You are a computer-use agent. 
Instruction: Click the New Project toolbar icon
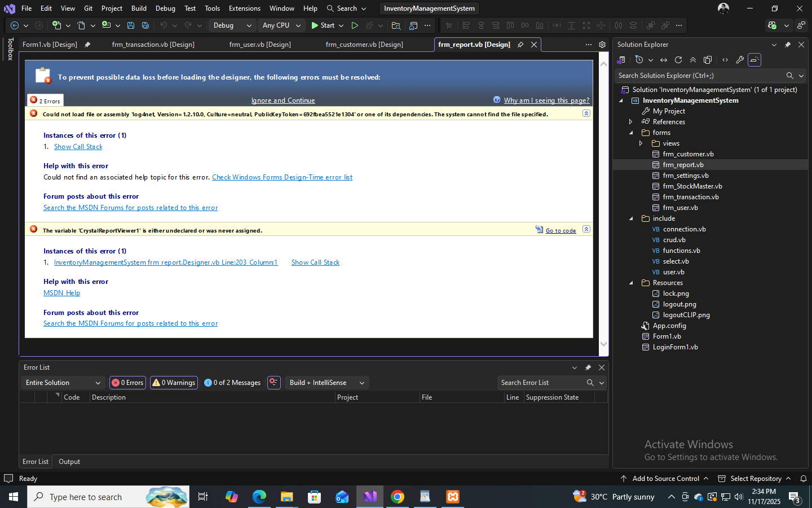[56, 25]
